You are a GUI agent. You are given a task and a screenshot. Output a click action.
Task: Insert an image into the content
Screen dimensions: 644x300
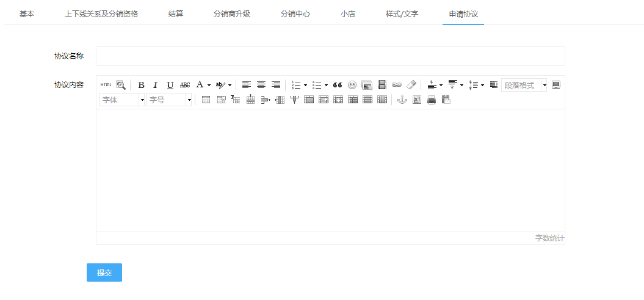click(x=367, y=85)
